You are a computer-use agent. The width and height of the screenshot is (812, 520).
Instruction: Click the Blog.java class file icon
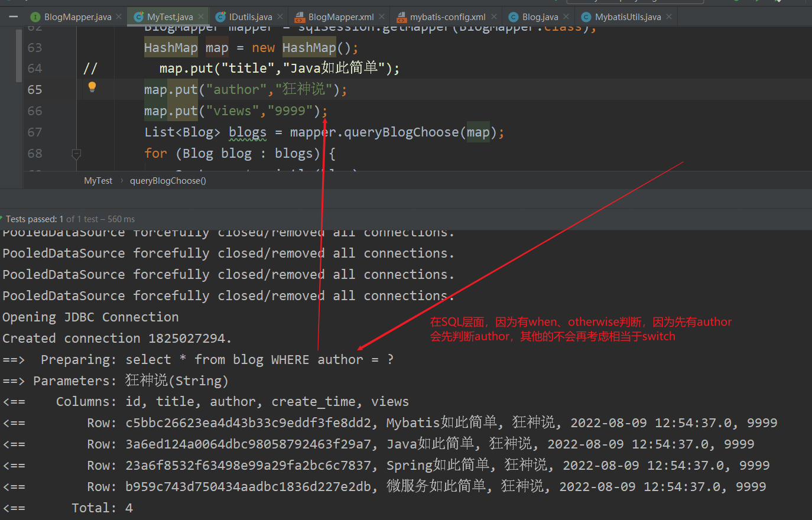click(x=514, y=17)
